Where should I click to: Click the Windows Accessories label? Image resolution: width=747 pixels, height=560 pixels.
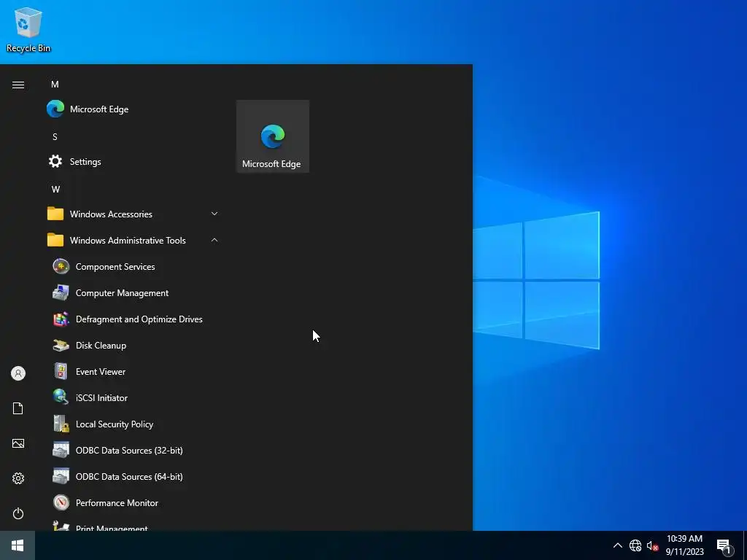click(111, 214)
